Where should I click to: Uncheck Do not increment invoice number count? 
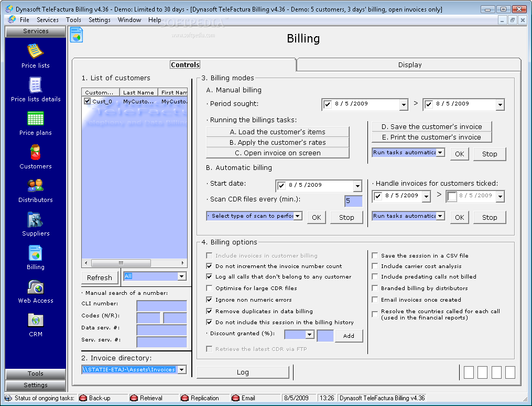[x=209, y=266]
